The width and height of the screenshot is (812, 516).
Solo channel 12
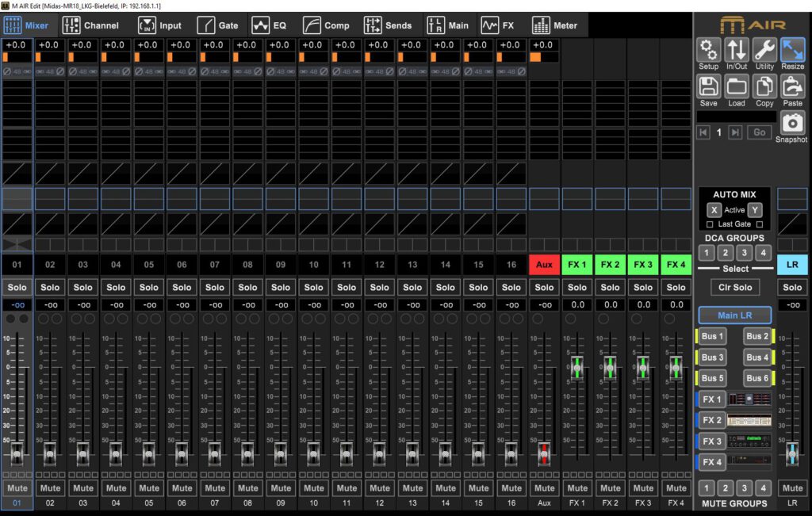[x=380, y=287]
